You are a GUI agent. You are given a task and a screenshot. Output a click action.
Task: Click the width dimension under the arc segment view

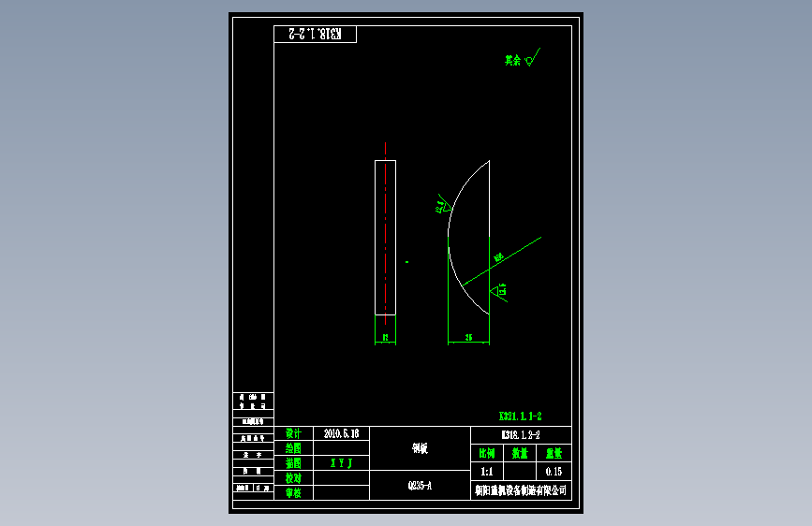coord(468,338)
